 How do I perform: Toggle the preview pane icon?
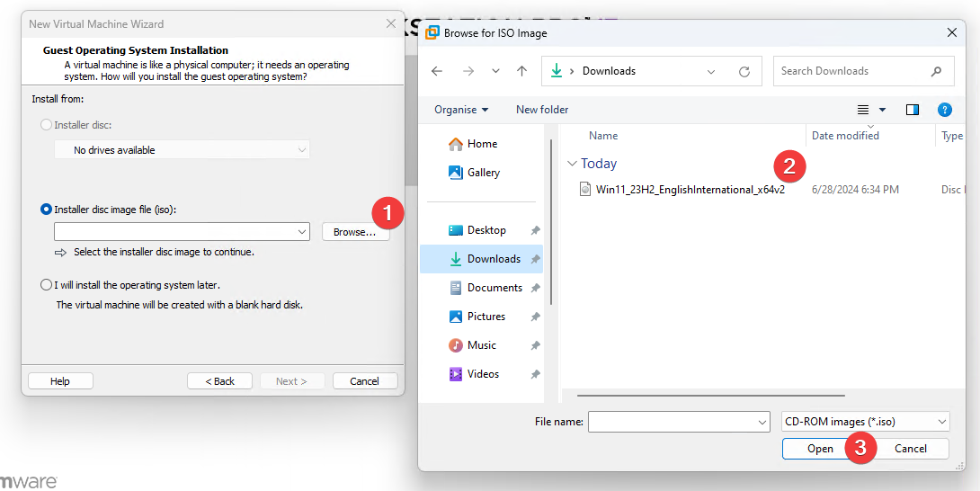tap(913, 110)
